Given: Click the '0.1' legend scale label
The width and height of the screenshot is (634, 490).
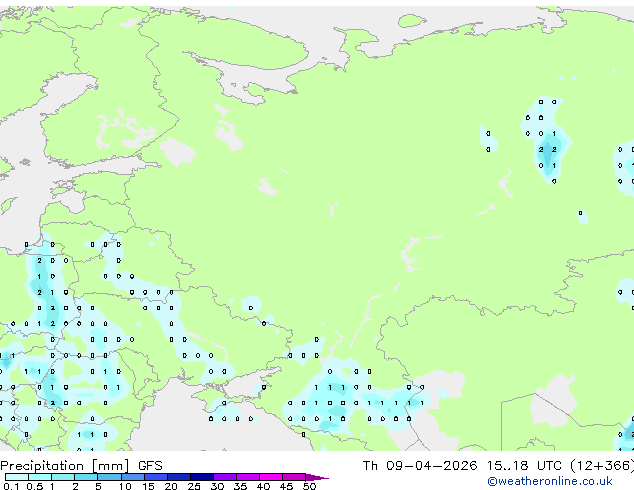Looking at the screenshot, I should point(11,486).
